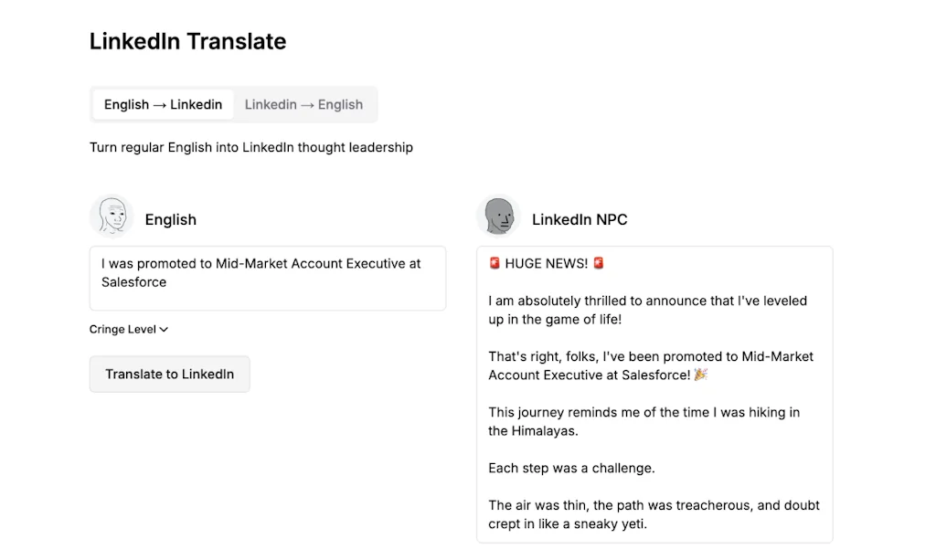The width and height of the screenshot is (936, 560).
Task: Select the English → Linkedin tab
Action: pos(163,104)
